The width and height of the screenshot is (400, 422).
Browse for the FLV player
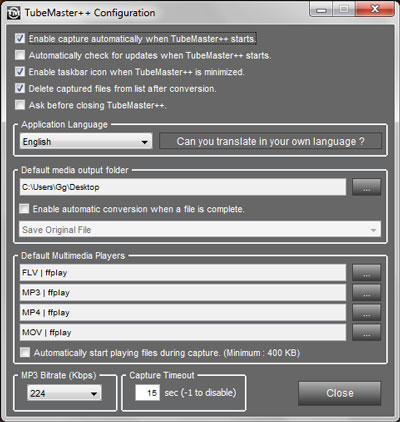coord(366,273)
